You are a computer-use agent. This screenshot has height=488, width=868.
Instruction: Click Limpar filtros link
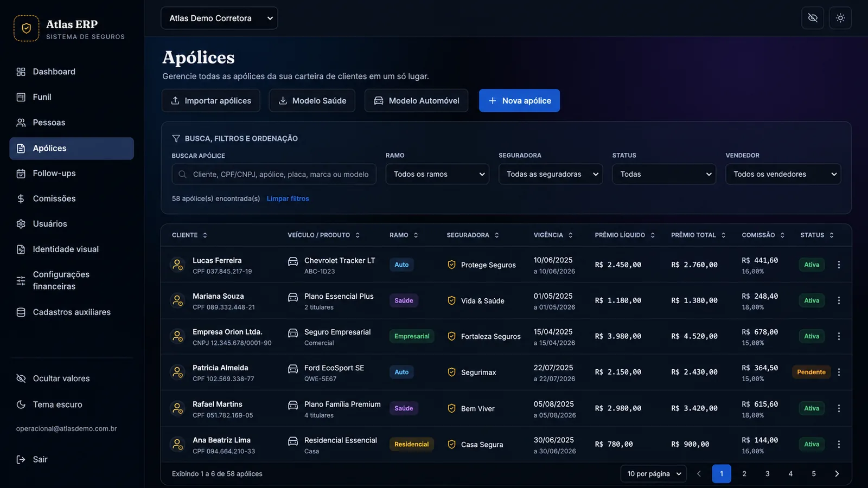point(288,198)
